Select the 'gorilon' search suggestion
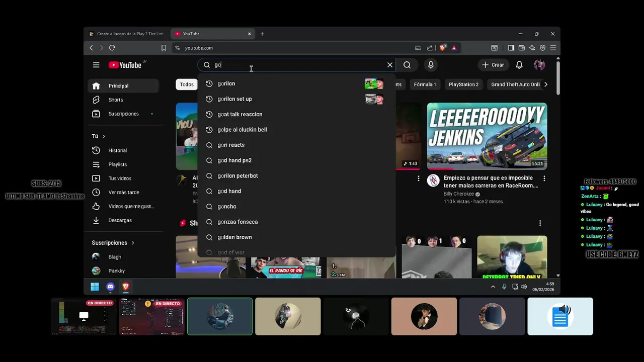 pos(296,83)
